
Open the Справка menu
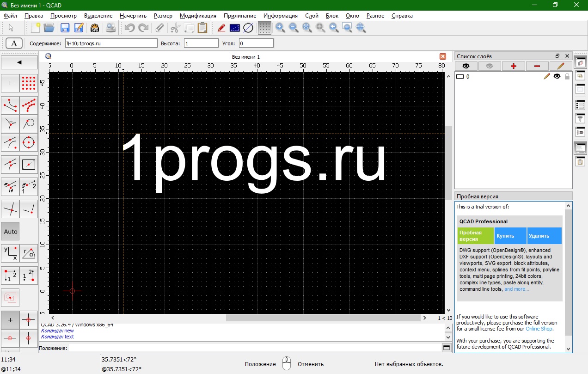pos(402,16)
